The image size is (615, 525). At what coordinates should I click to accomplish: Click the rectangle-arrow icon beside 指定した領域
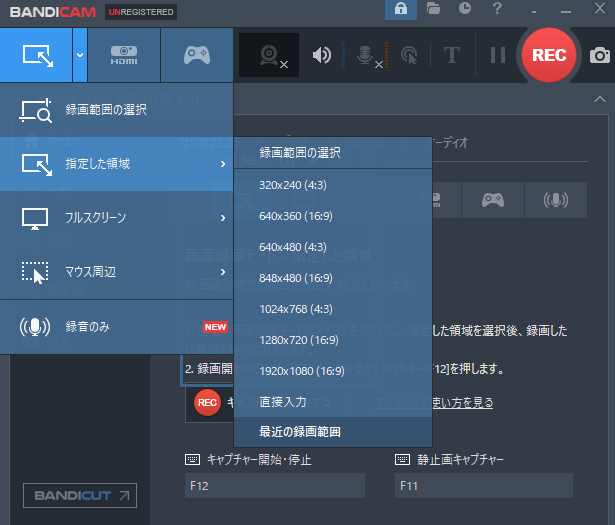[37, 165]
